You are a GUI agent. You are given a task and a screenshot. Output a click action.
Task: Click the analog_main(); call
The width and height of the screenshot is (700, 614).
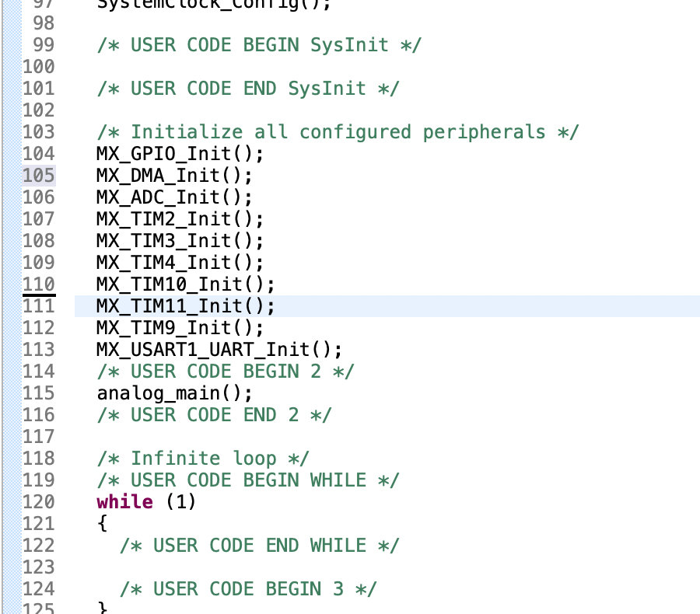point(174,393)
